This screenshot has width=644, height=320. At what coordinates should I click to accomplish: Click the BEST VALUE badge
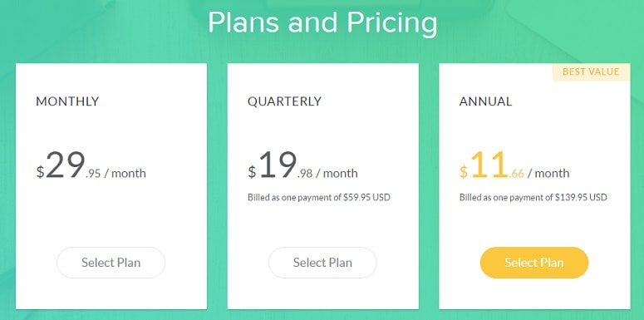tap(591, 71)
